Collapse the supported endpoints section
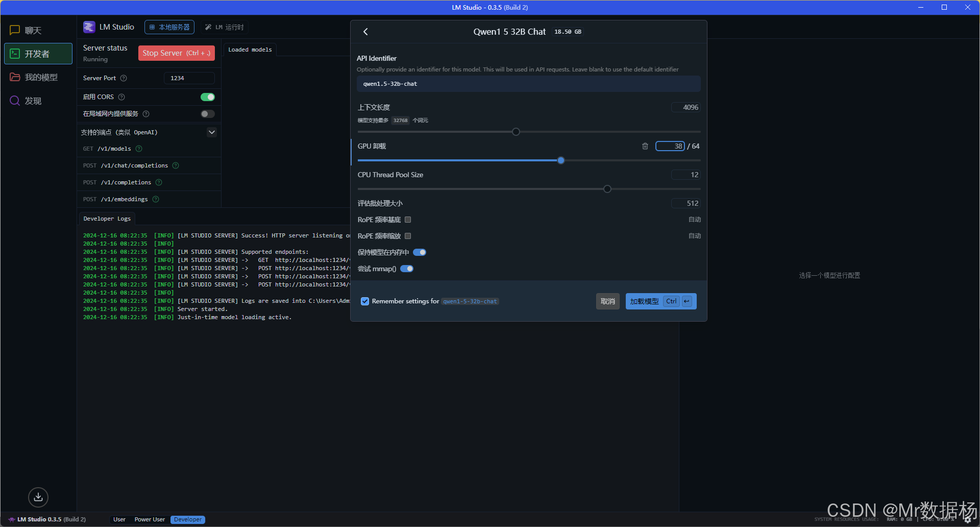 point(212,132)
